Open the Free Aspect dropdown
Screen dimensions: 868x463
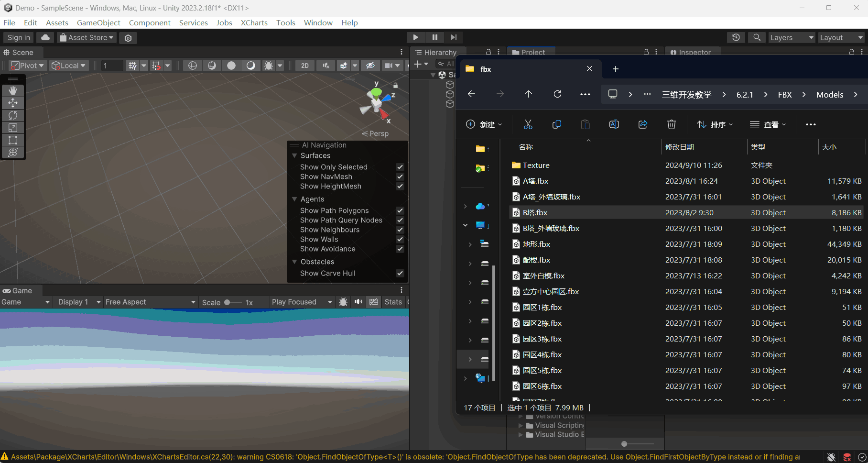[150, 302]
